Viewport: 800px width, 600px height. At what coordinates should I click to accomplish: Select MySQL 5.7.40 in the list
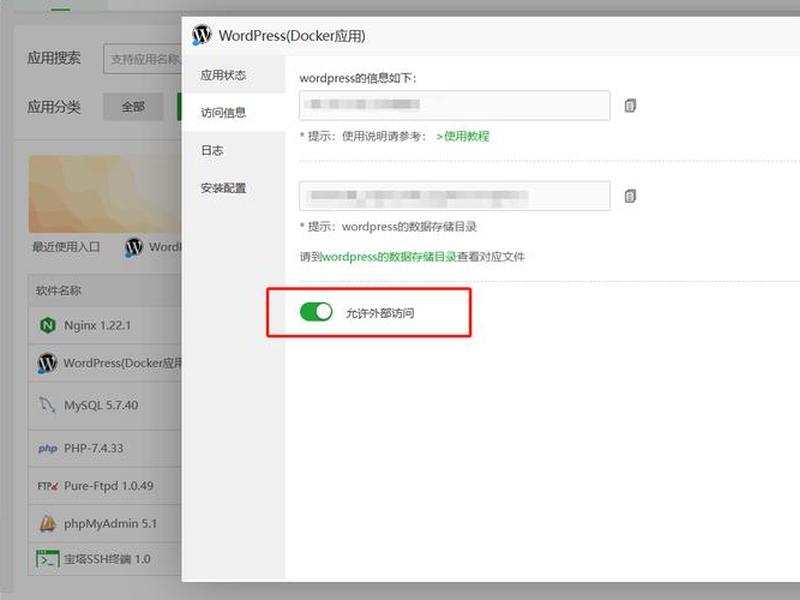[101, 405]
